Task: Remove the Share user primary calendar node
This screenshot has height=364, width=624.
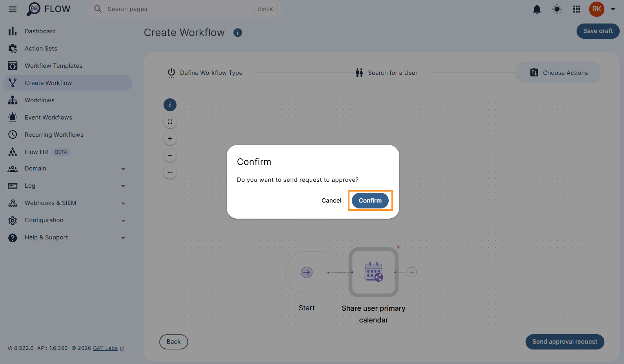Action: pos(398,247)
